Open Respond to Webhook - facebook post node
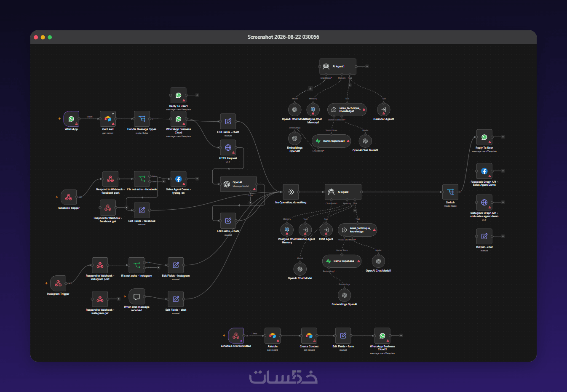The height and width of the screenshot is (392, 567). click(x=110, y=179)
